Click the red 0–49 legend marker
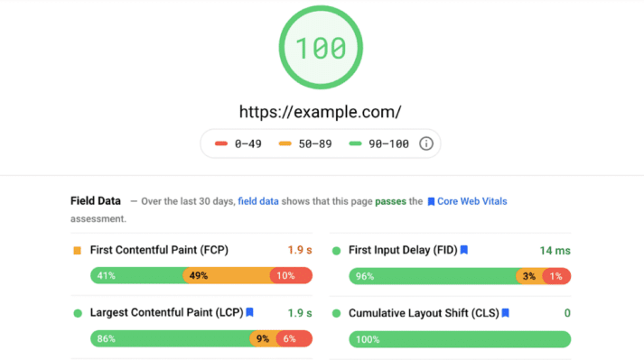The width and height of the screenshot is (644, 360). coord(221,143)
